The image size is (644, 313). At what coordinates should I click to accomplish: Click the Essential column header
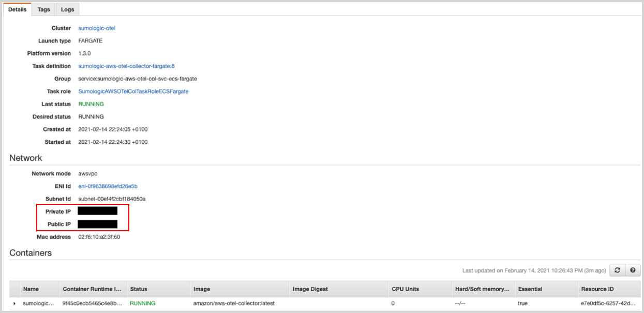[531, 289]
